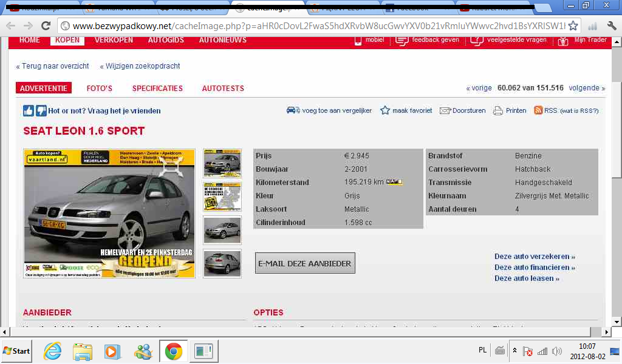Click voeg toe aan vergelijker link

tap(337, 110)
